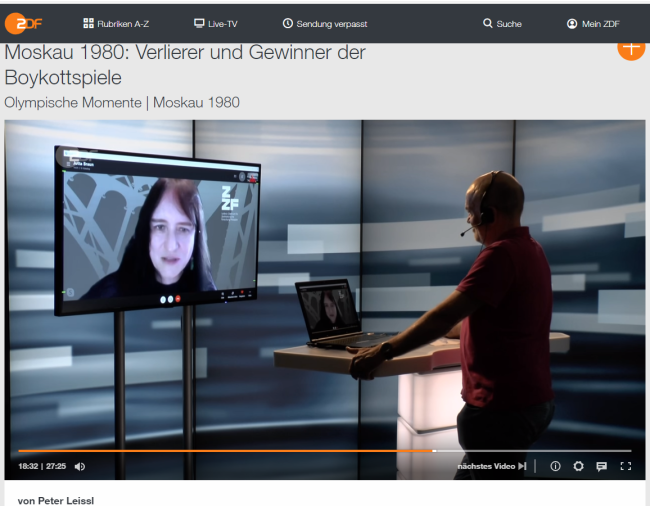Click time display 18:32 | 27:25
The image size is (650, 506).
[42, 466]
